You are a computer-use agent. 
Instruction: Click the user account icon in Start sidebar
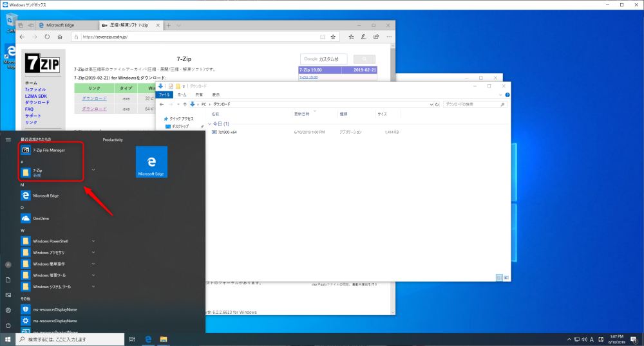[x=8, y=265]
